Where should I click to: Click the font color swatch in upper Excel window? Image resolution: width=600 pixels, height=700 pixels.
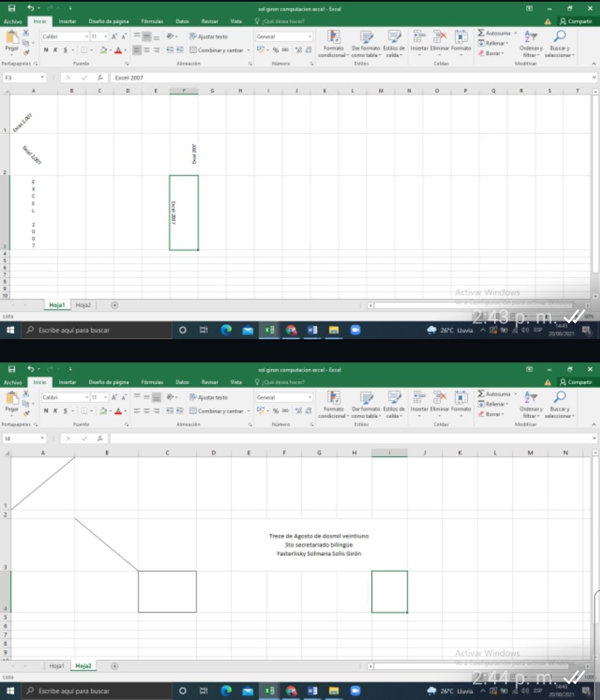(x=118, y=51)
